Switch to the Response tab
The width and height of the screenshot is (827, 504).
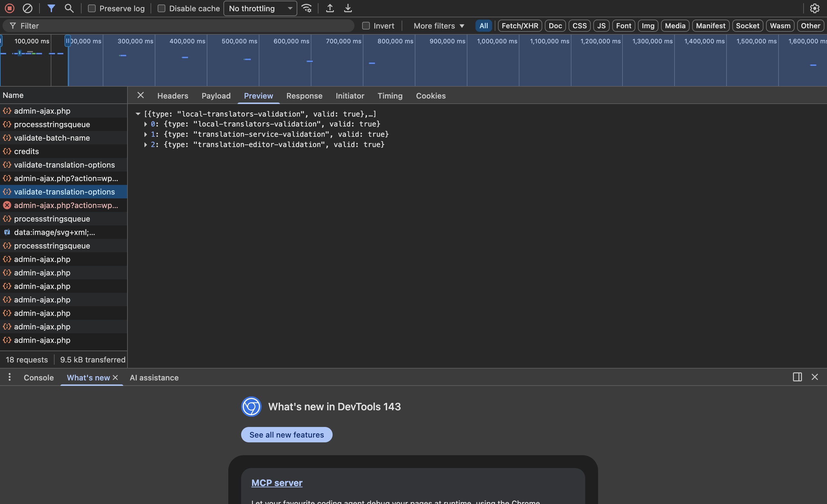click(x=304, y=96)
